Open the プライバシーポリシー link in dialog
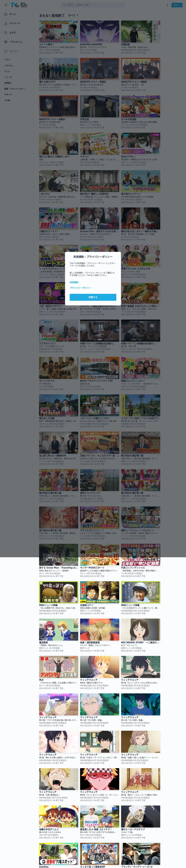 [80, 288]
